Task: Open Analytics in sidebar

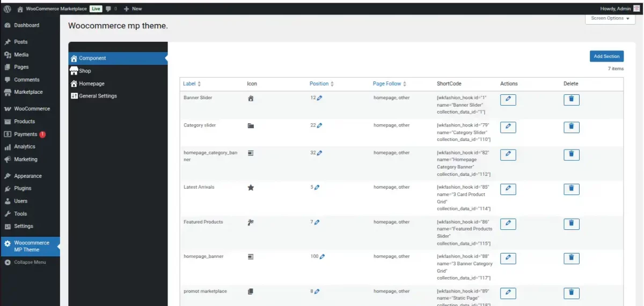Action: [x=25, y=146]
